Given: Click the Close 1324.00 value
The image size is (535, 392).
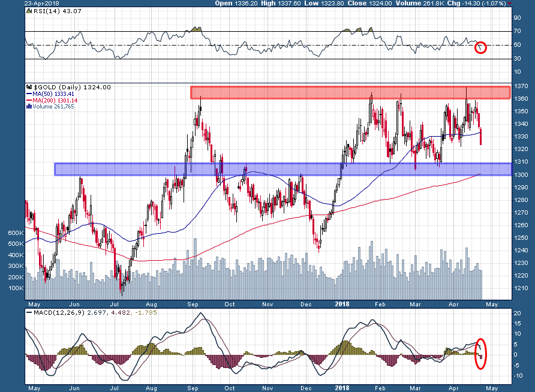Looking at the screenshot, I should pyautogui.click(x=370, y=4).
